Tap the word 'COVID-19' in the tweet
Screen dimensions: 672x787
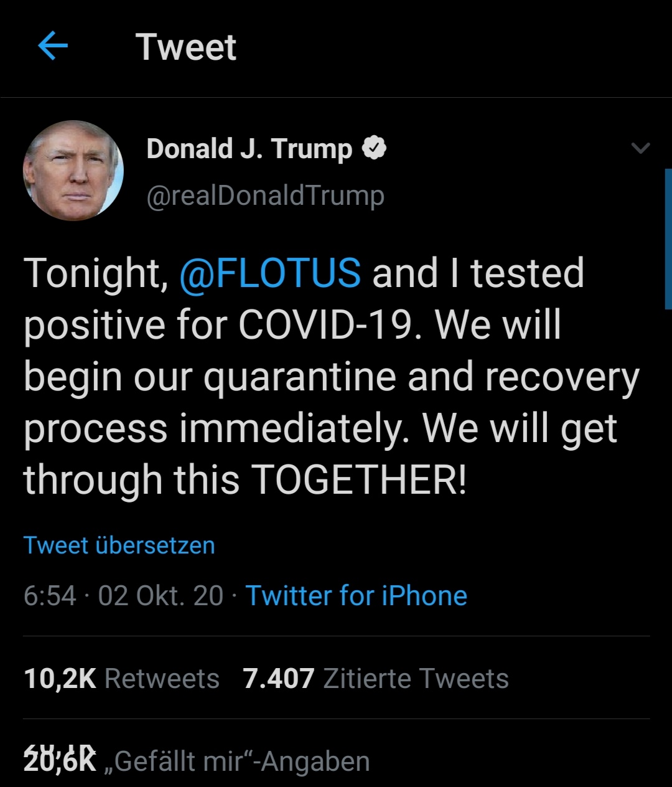point(326,325)
